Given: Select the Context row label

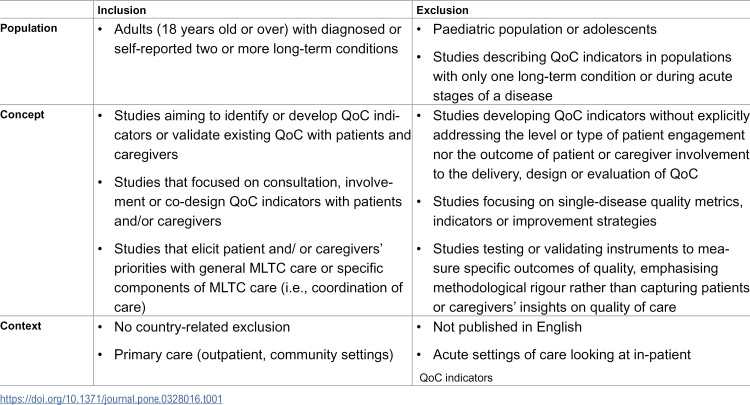Looking at the screenshot, I should (21, 326).
